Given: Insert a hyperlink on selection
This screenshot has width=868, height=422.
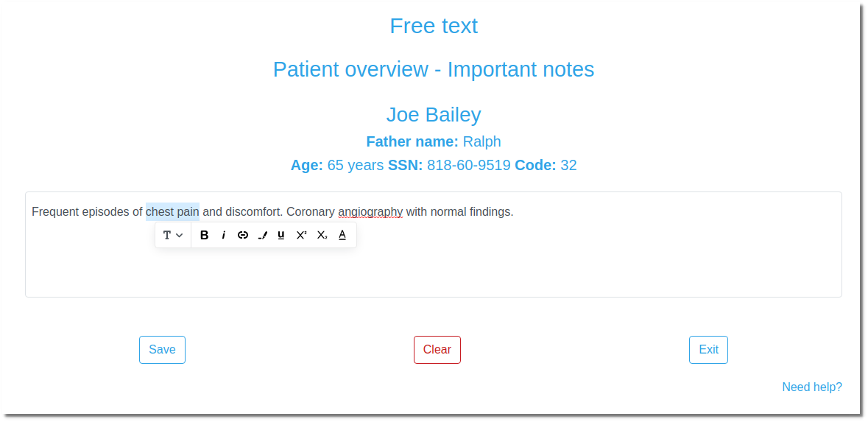Looking at the screenshot, I should 242,236.
